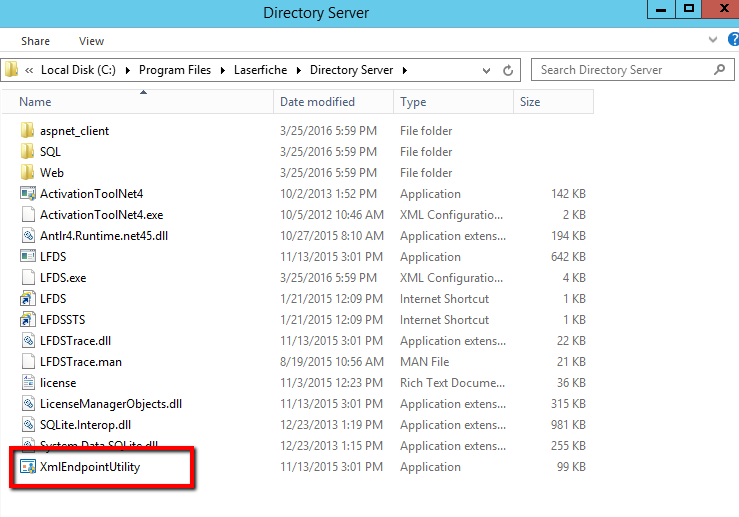
Task: Click Directory Server in address path
Action: click(351, 70)
